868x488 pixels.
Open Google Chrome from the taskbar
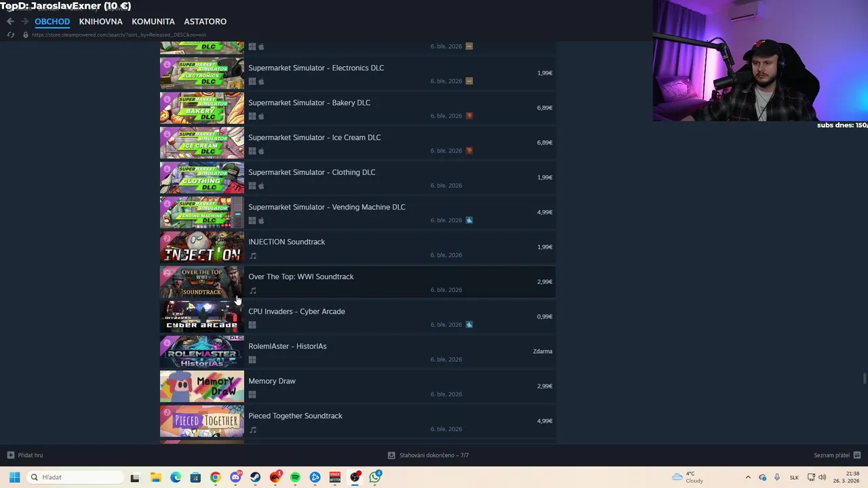click(215, 477)
